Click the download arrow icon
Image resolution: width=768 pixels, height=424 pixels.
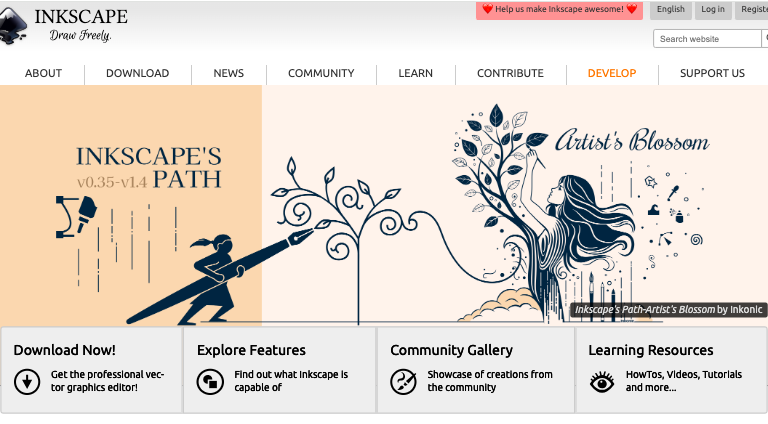(x=27, y=381)
